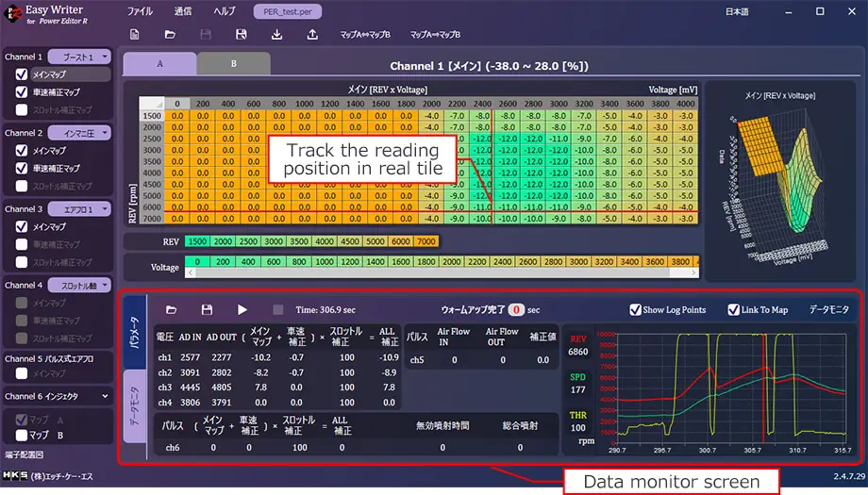Click the -4.0 cell at 1500 rpm, 2000 mV

(431, 116)
